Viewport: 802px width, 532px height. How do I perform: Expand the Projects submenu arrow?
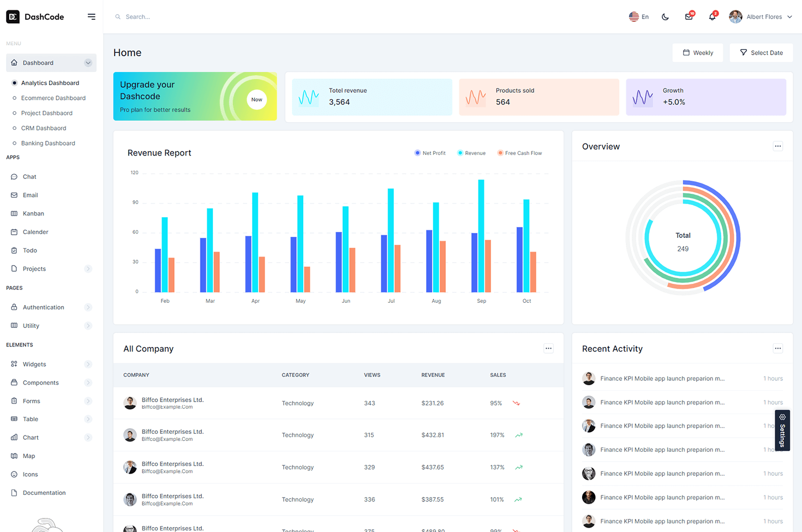click(88, 269)
